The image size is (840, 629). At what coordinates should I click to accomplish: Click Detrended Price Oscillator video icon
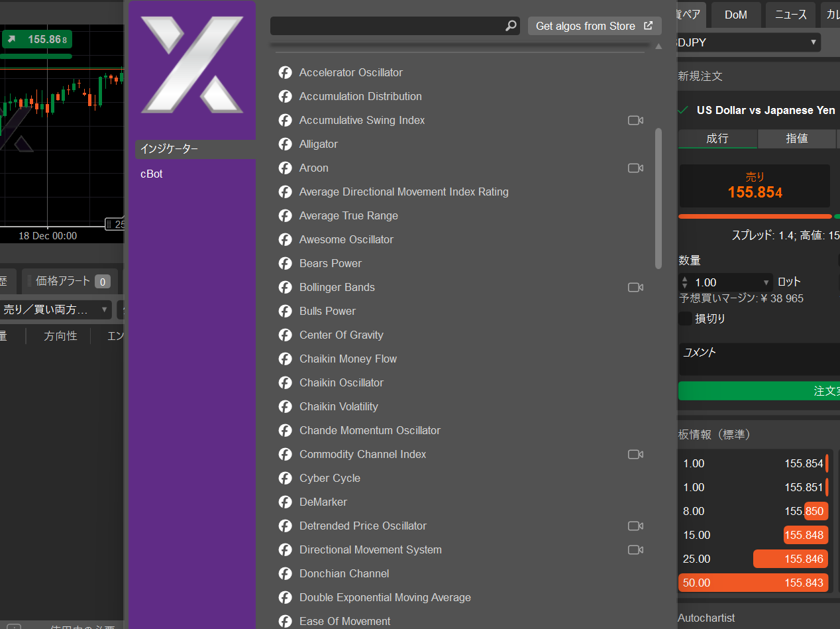635,526
